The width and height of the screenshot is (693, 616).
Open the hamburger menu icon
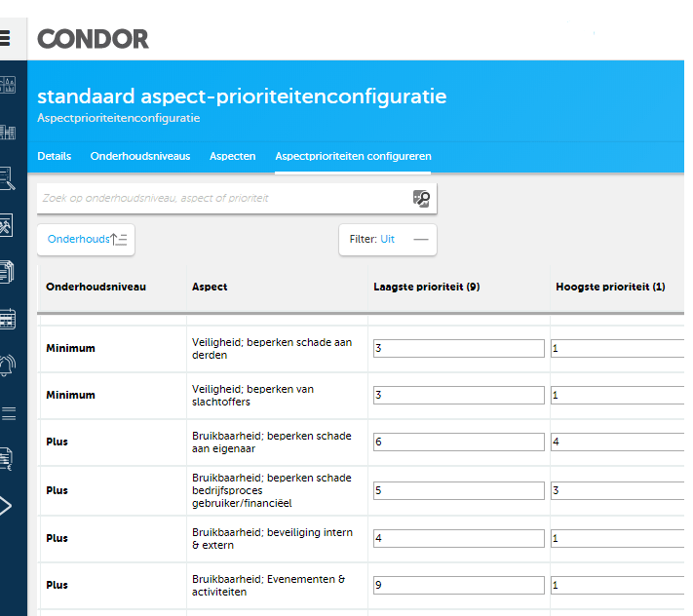pyautogui.click(x=5, y=38)
